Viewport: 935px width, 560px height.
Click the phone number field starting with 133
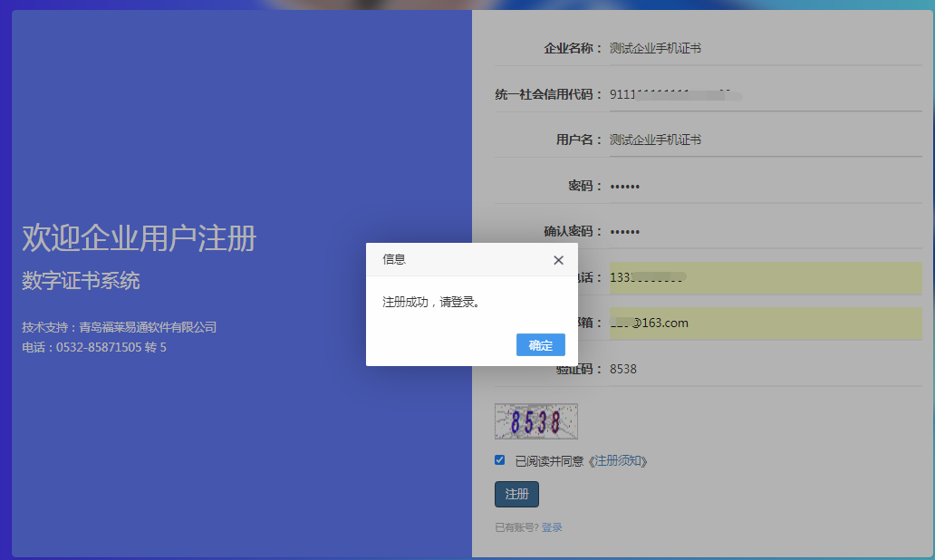[x=765, y=278]
